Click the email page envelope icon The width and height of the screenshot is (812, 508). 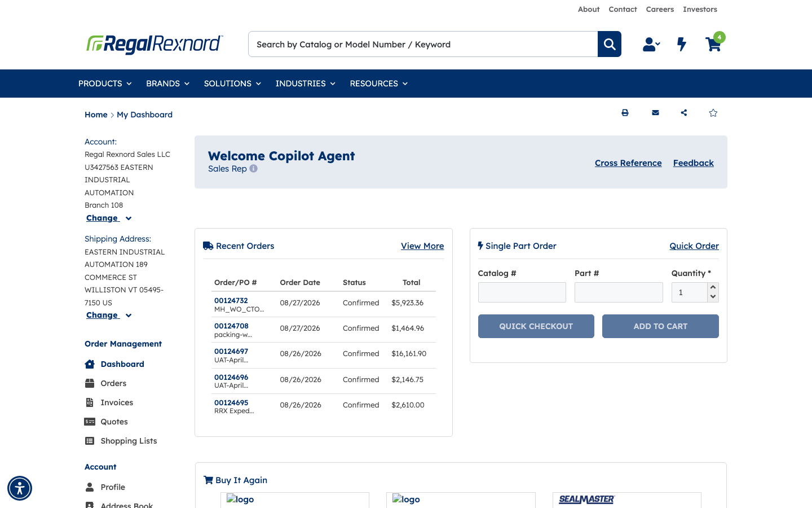pyautogui.click(x=655, y=113)
